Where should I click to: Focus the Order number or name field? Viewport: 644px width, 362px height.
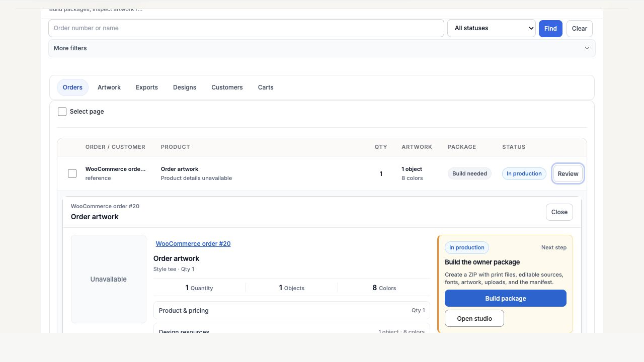(x=246, y=28)
